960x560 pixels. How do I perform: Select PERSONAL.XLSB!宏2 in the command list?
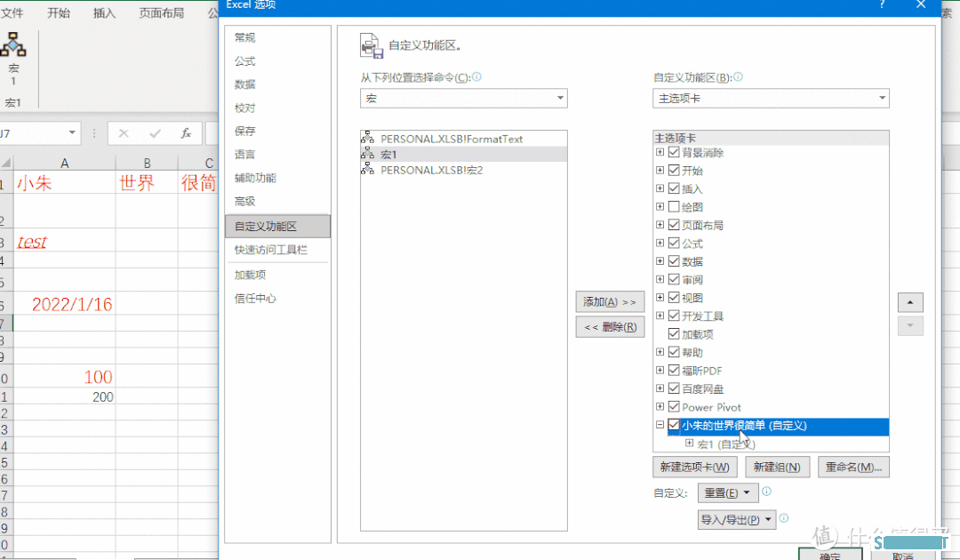[x=463, y=170]
